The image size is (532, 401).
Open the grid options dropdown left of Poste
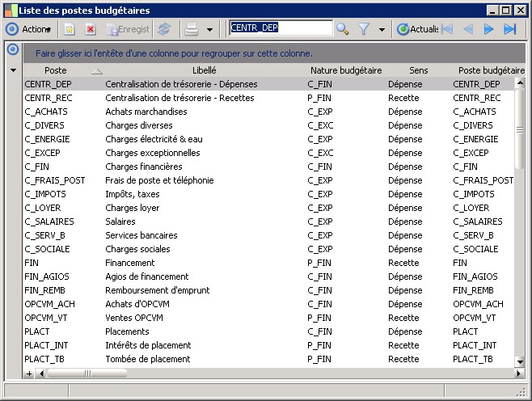pos(13,70)
